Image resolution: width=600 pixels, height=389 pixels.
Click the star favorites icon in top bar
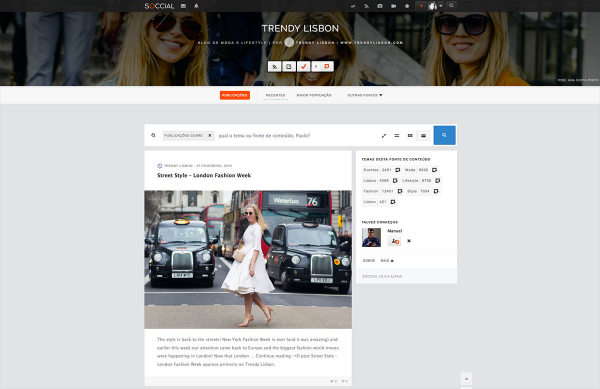[407, 6]
